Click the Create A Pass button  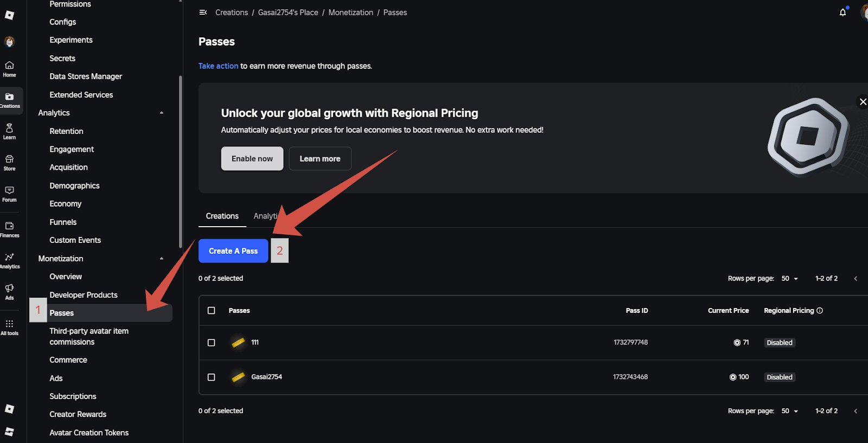233,251
